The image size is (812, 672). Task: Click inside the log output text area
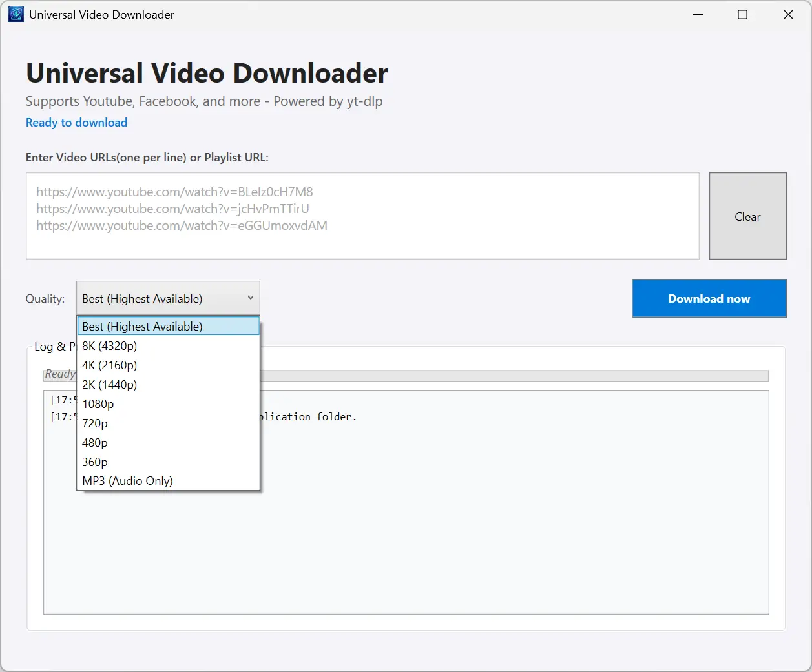coord(406,502)
